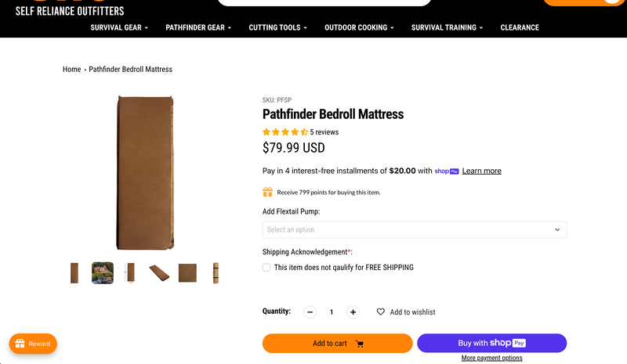627x364 pixels.
Task: Click the quantity input field
Action: (x=332, y=312)
